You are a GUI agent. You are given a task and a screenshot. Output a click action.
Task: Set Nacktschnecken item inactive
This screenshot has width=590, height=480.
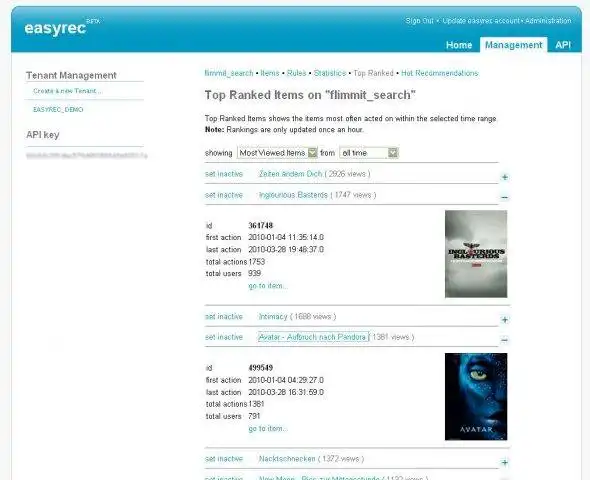click(x=224, y=459)
